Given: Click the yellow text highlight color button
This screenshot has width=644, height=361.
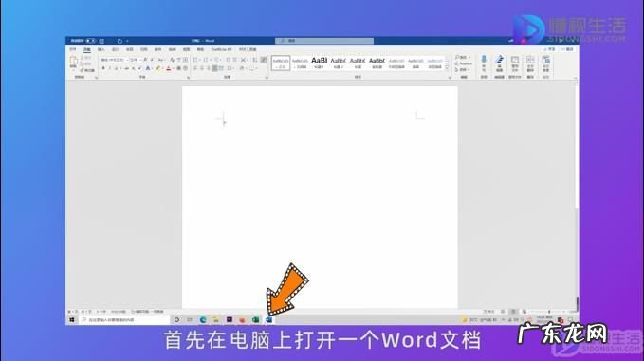Looking at the screenshot, I should click(x=157, y=68).
